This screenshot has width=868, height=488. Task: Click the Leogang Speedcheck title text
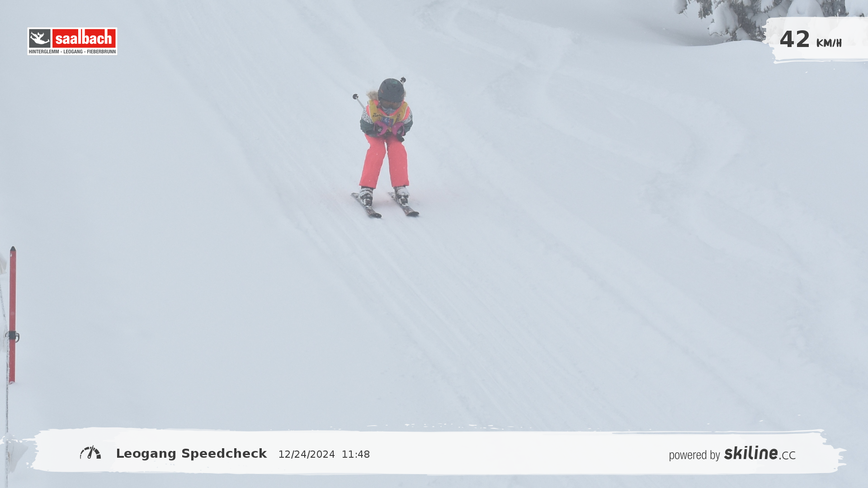191,454
